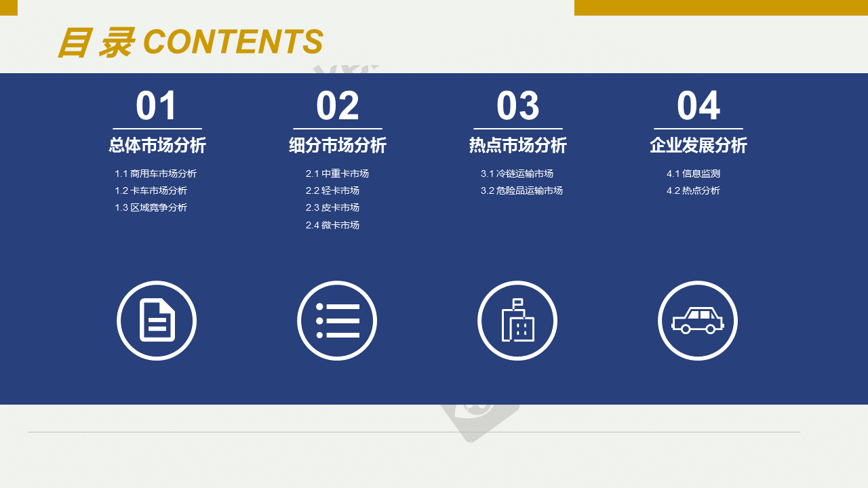This screenshot has height=488, width=868.
Task: Click section number 04
Action: [x=698, y=106]
